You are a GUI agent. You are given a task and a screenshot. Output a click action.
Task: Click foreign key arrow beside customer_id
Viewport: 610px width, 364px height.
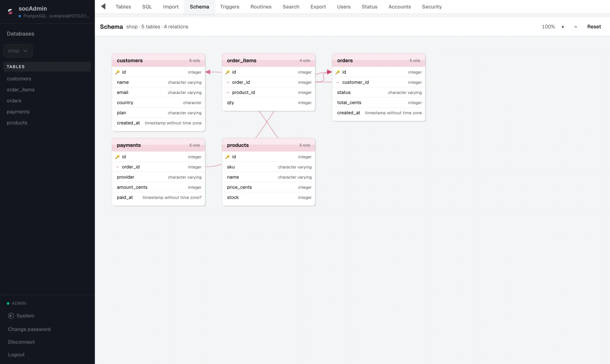click(338, 82)
